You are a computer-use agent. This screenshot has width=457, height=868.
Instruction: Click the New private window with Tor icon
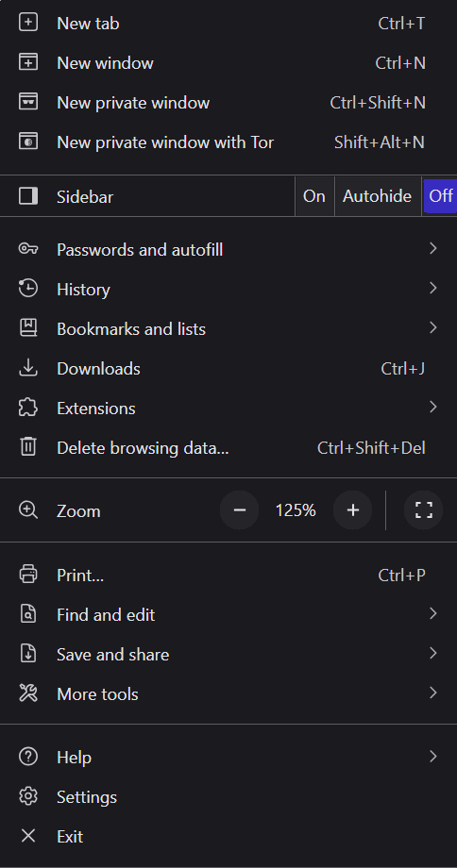tap(27, 142)
